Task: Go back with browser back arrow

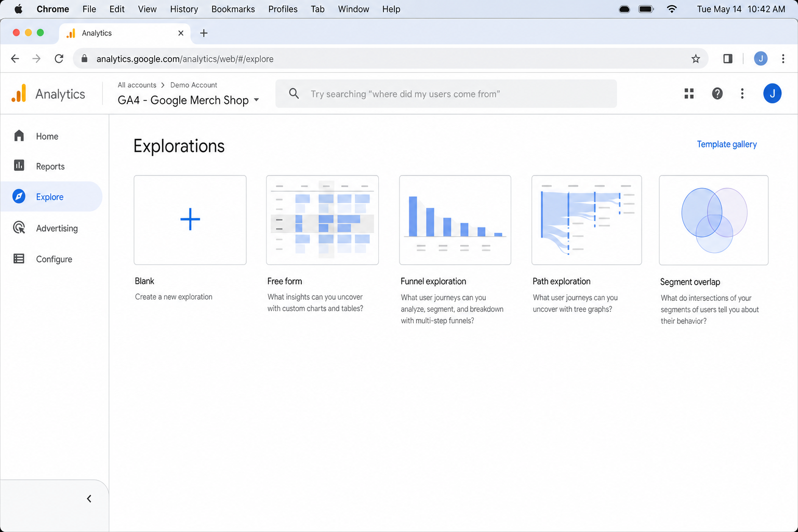Action: tap(15, 59)
